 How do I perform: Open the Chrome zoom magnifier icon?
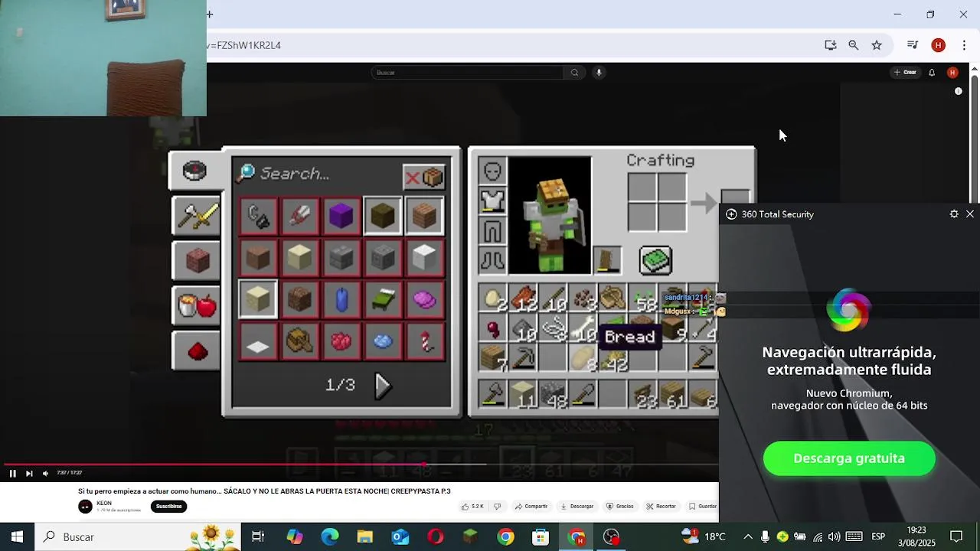coord(854,45)
